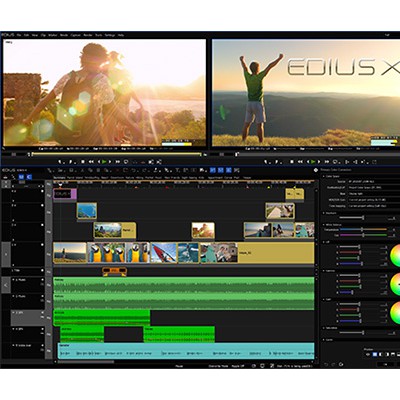Open the Clip menu

click(43, 35)
